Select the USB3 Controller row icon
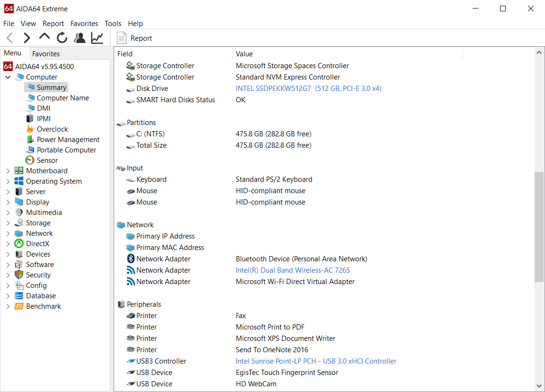 pyautogui.click(x=131, y=361)
